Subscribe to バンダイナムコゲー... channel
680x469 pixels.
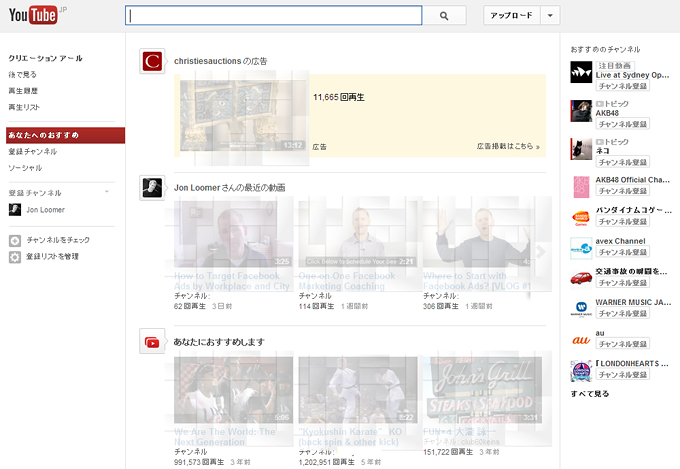point(622,221)
